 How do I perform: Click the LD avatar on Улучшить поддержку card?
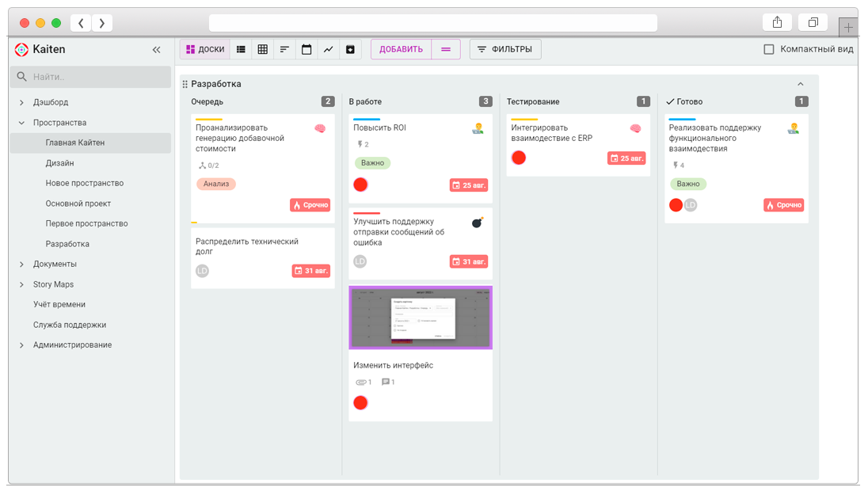(x=360, y=261)
